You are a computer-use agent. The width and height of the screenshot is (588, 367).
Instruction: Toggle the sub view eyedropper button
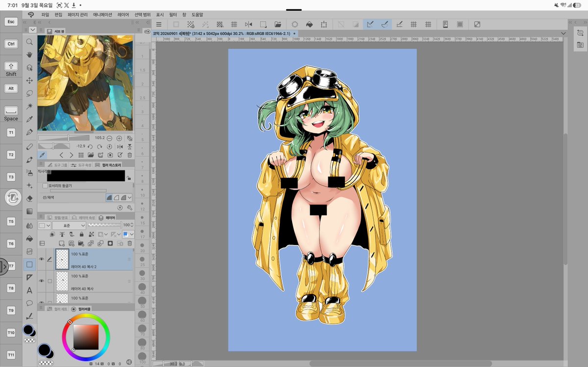(42, 155)
